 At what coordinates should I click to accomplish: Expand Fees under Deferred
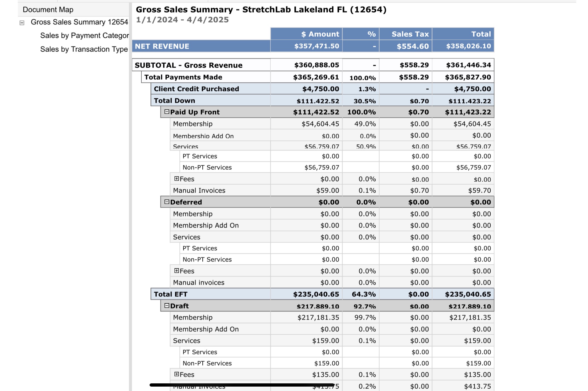pyautogui.click(x=177, y=271)
